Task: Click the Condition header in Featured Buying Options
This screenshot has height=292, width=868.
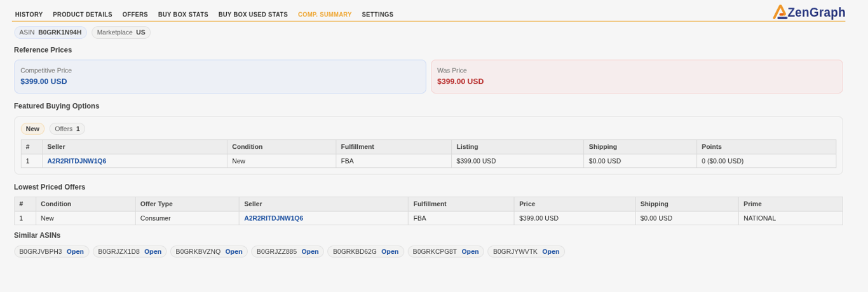Action: click(x=281, y=147)
